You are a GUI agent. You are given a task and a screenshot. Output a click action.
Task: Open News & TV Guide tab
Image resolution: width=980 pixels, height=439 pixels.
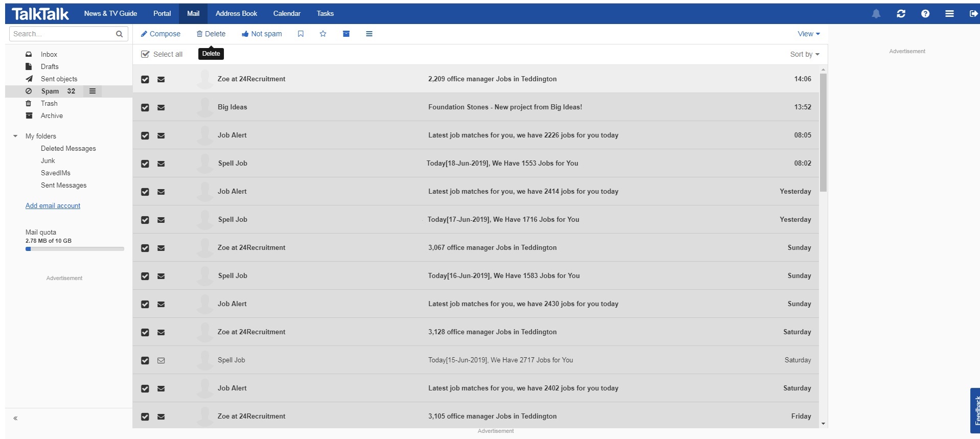(110, 14)
